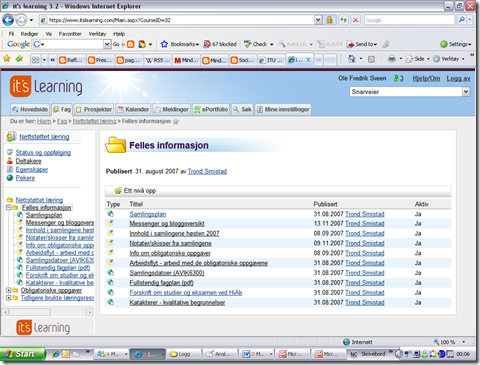This screenshot has height=365, width=480.
Task: Click the IE address bar URL field
Action: pos(177,20)
